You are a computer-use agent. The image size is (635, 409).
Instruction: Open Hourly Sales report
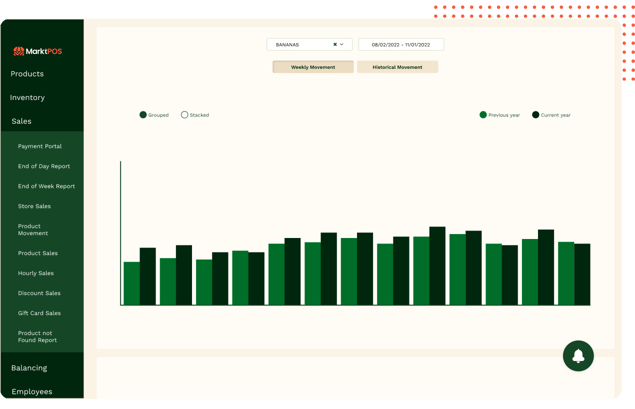(36, 273)
